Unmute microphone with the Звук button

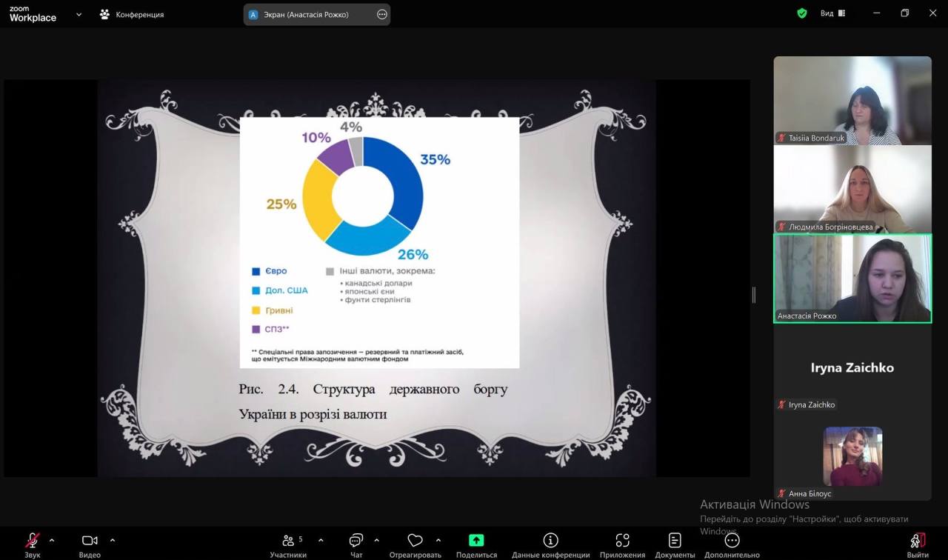click(33, 541)
